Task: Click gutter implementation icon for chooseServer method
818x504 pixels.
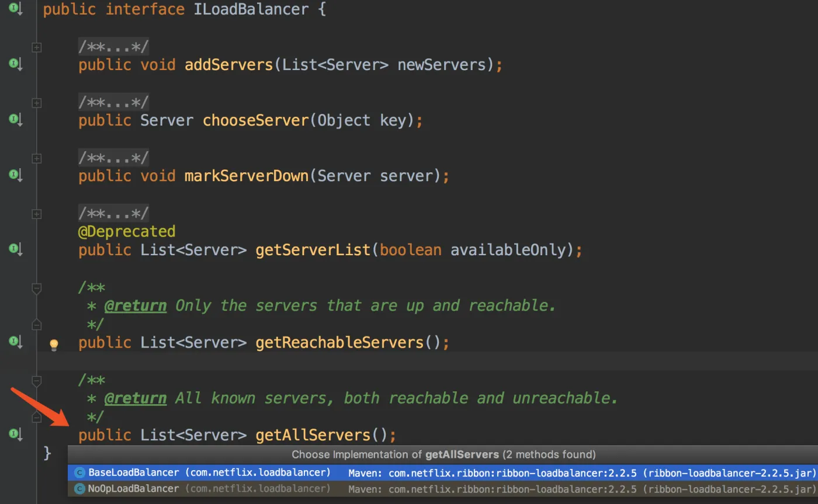Action: (15, 120)
